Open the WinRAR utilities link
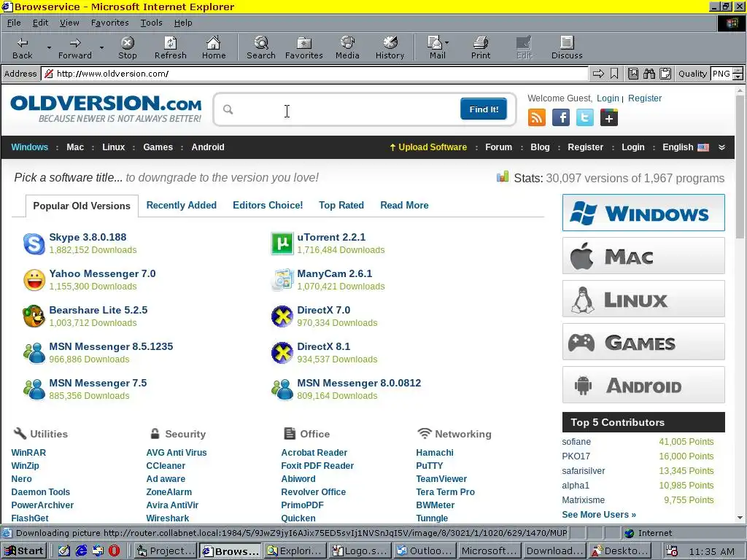747x560 pixels. click(x=28, y=452)
